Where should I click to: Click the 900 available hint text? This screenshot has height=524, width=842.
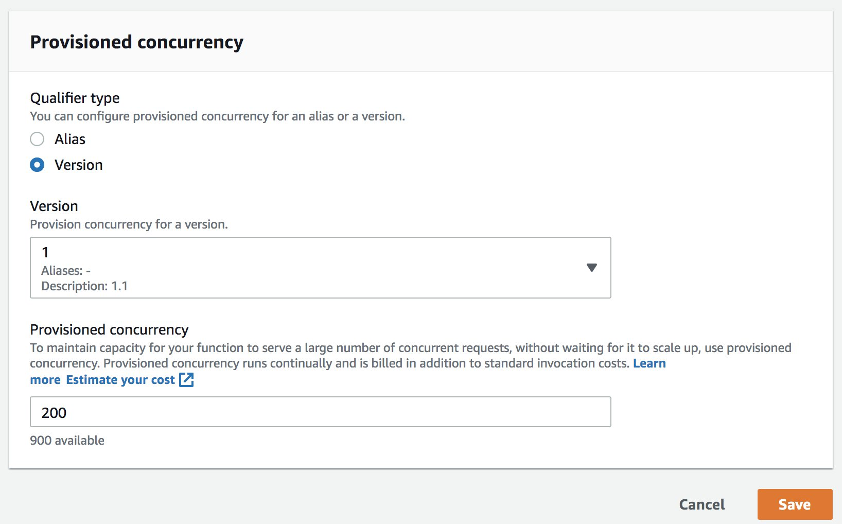(67, 440)
